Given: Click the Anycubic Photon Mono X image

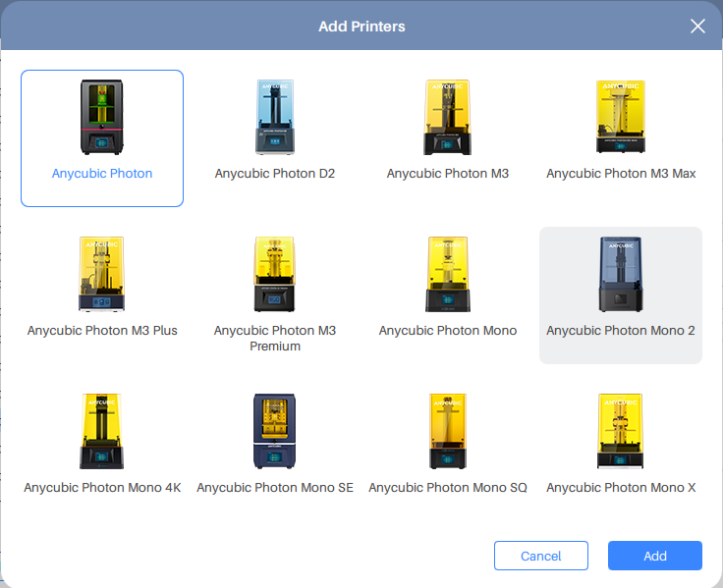Looking at the screenshot, I should coord(621,431).
